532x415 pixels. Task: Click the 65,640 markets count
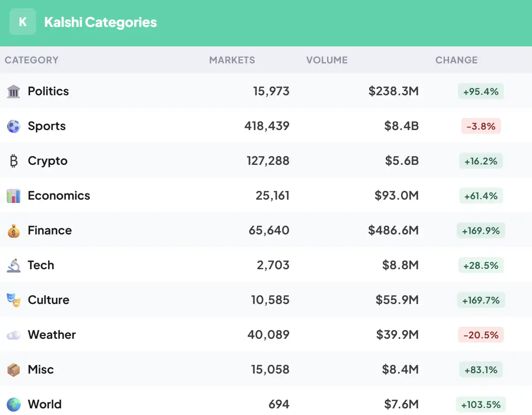[269, 230]
